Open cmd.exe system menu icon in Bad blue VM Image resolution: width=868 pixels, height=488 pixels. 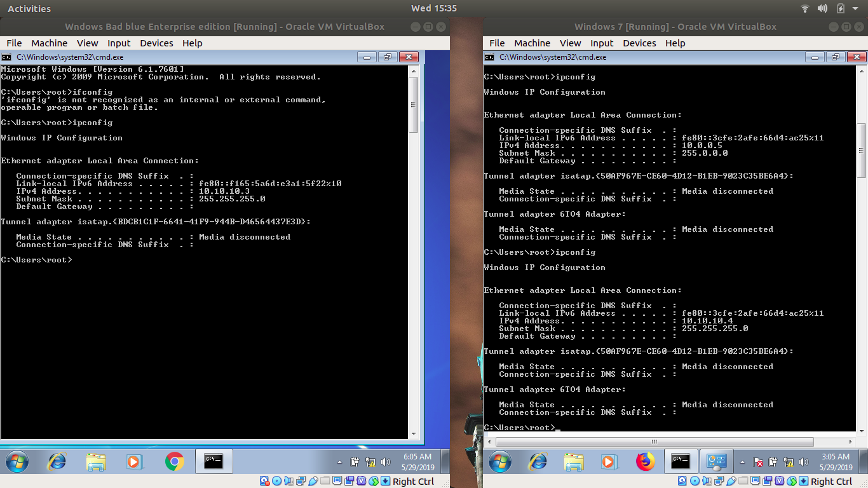(x=6, y=57)
